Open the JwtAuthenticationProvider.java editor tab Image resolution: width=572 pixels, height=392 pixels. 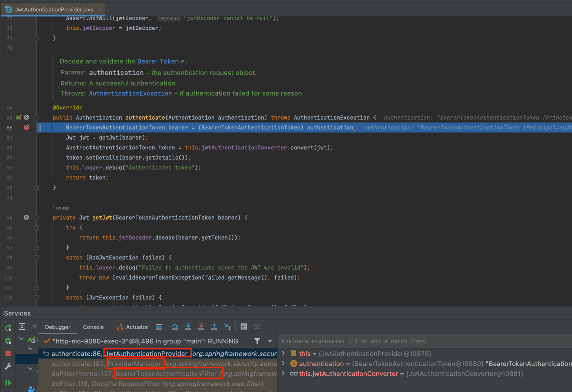[53, 9]
